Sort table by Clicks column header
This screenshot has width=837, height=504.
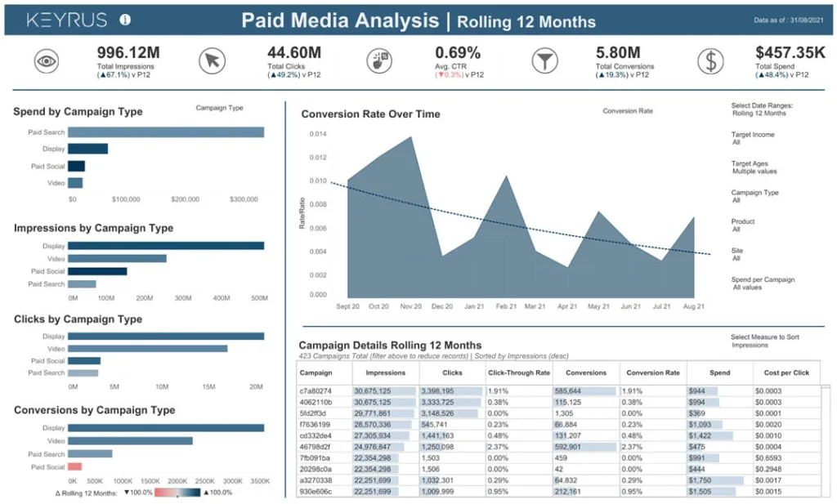[452, 372]
